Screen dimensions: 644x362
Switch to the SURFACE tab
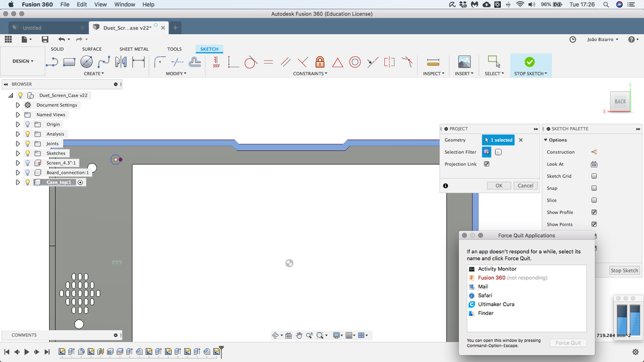[x=92, y=49]
